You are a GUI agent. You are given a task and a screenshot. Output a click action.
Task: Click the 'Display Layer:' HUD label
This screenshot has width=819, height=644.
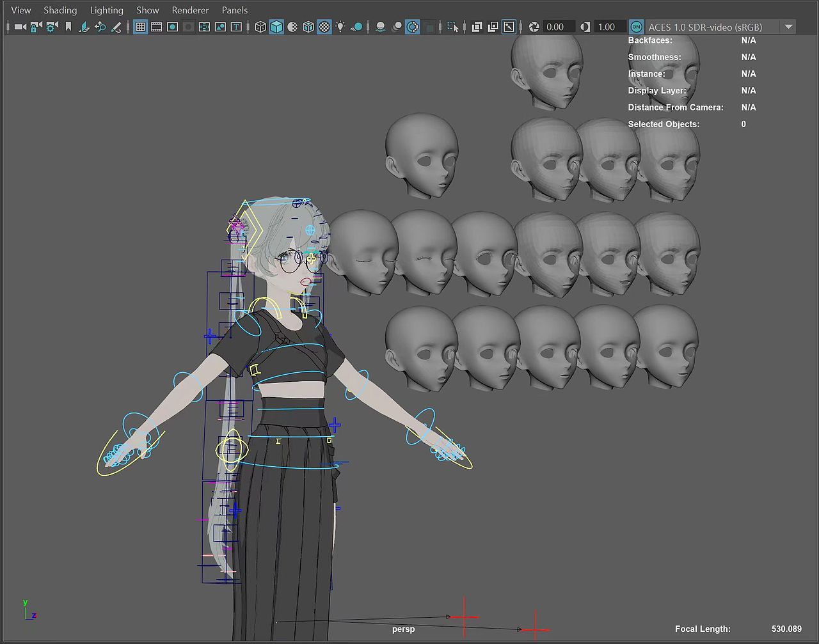click(x=657, y=90)
